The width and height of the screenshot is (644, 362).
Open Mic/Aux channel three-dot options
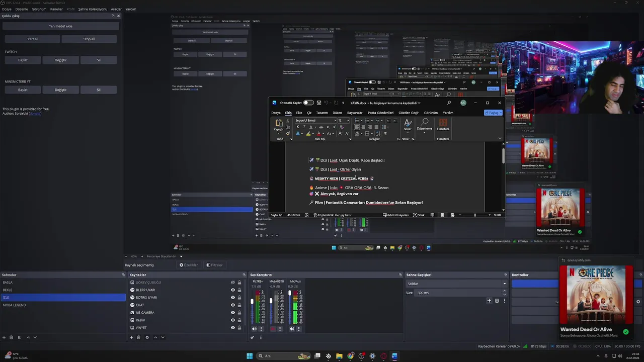point(299,329)
